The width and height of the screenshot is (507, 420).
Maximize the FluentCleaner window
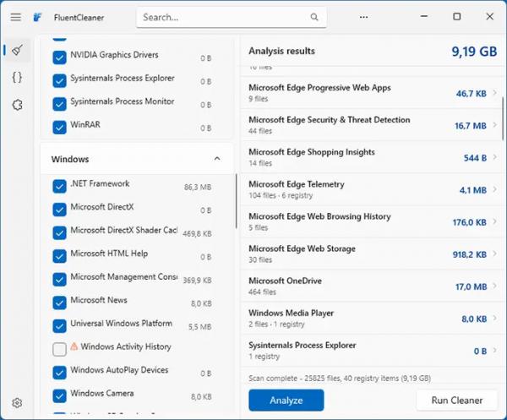[456, 16]
